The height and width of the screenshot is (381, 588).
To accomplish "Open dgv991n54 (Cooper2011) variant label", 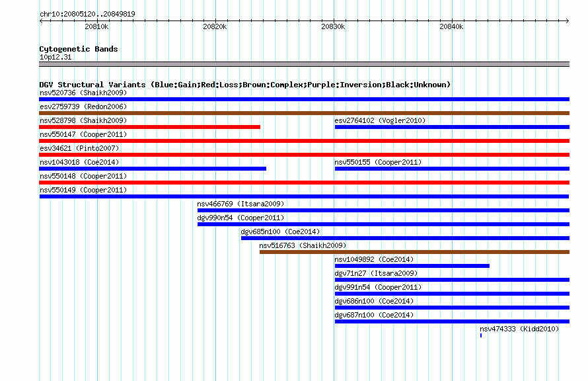I will [x=378, y=287].
